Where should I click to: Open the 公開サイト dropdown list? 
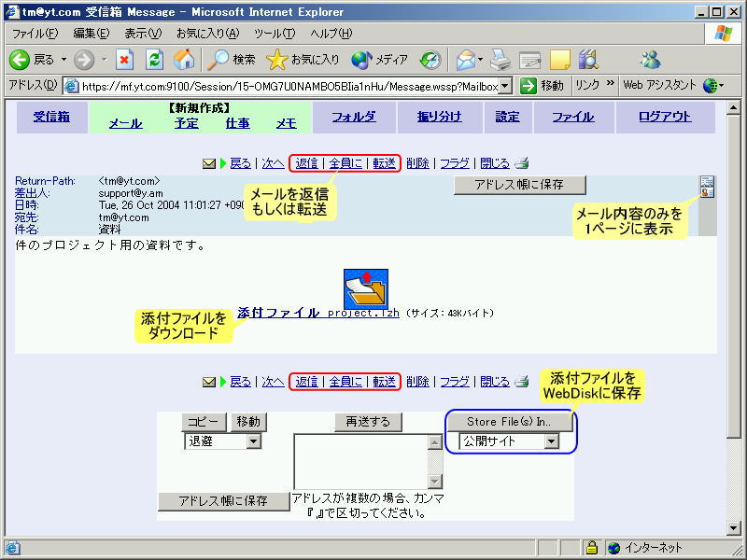(x=551, y=441)
